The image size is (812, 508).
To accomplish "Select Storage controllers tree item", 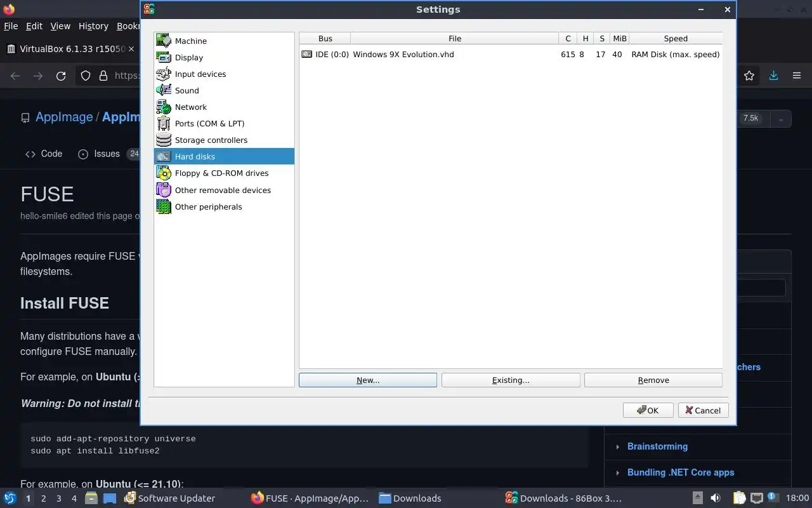I will [x=224, y=140].
